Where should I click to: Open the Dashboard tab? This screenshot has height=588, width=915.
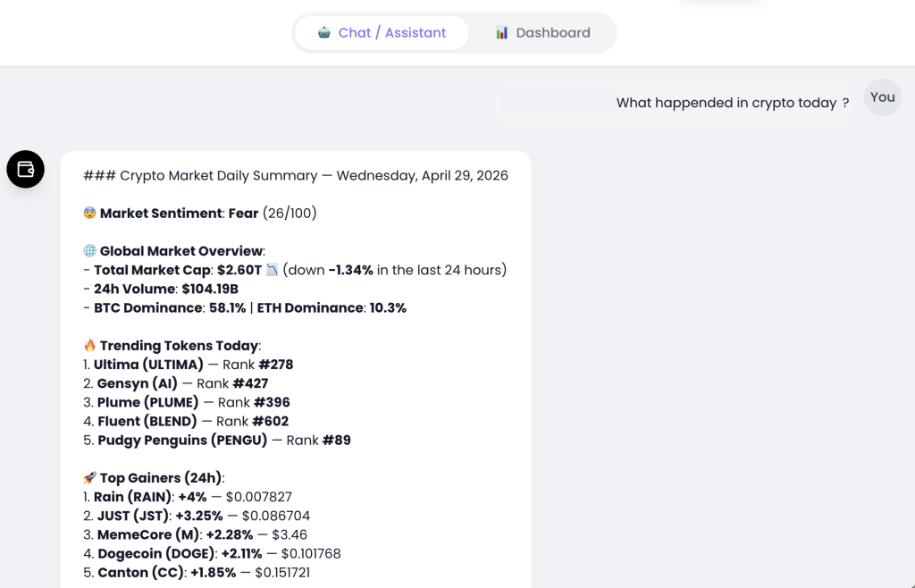pyautogui.click(x=542, y=33)
